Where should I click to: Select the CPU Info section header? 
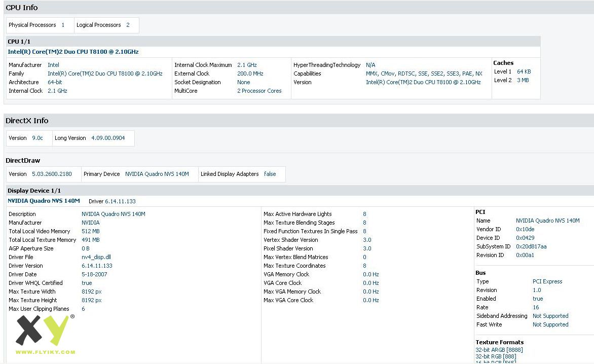pos(22,8)
